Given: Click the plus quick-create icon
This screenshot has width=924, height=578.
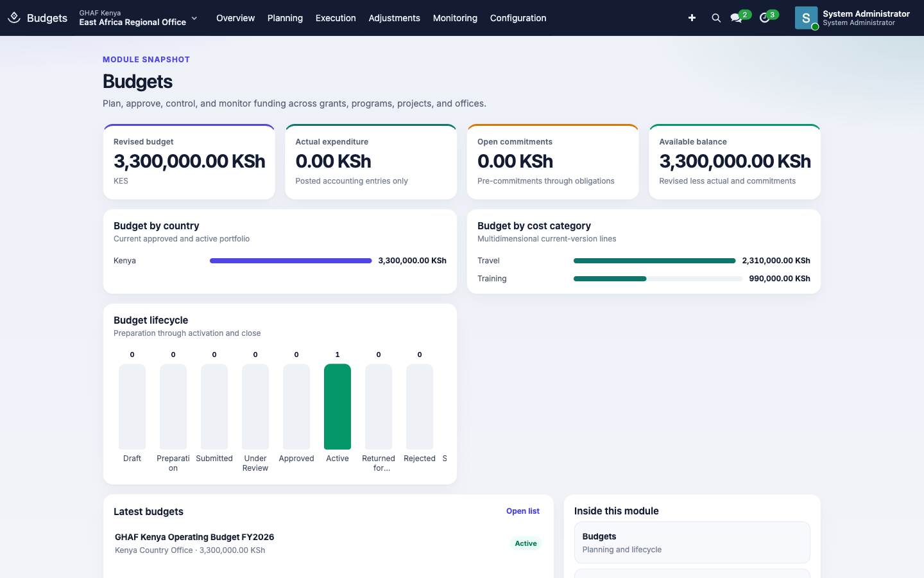Looking at the screenshot, I should [x=692, y=18].
